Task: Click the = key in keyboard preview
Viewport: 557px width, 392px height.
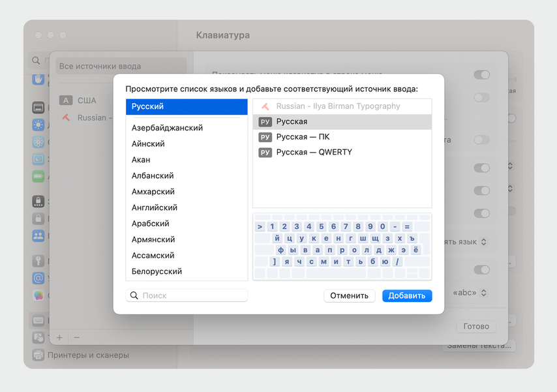Action: click(x=407, y=226)
